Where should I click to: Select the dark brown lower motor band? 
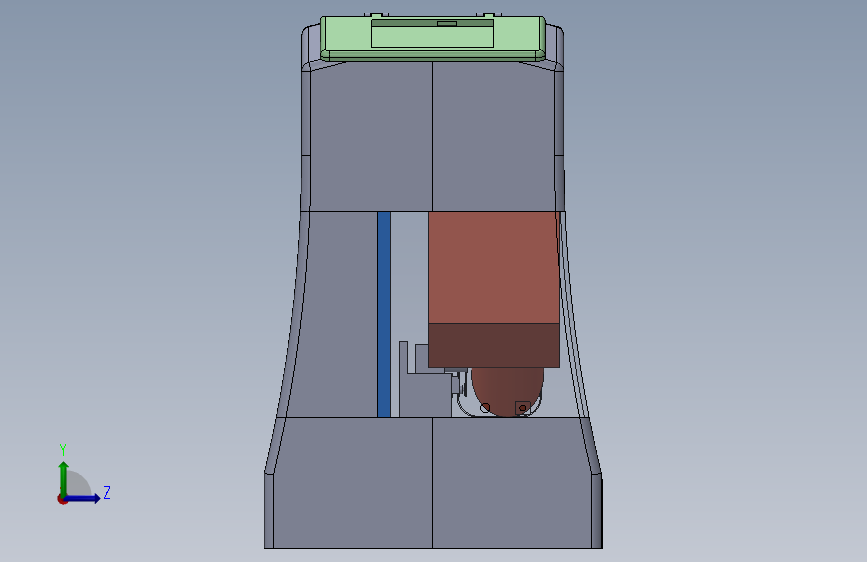pos(494,345)
